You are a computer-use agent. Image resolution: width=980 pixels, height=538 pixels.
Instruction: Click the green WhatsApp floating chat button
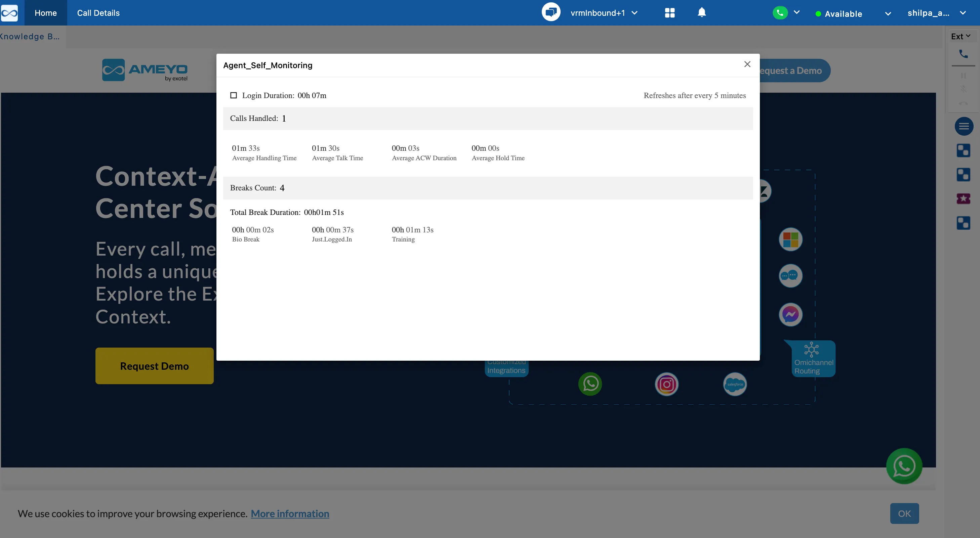(x=904, y=466)
